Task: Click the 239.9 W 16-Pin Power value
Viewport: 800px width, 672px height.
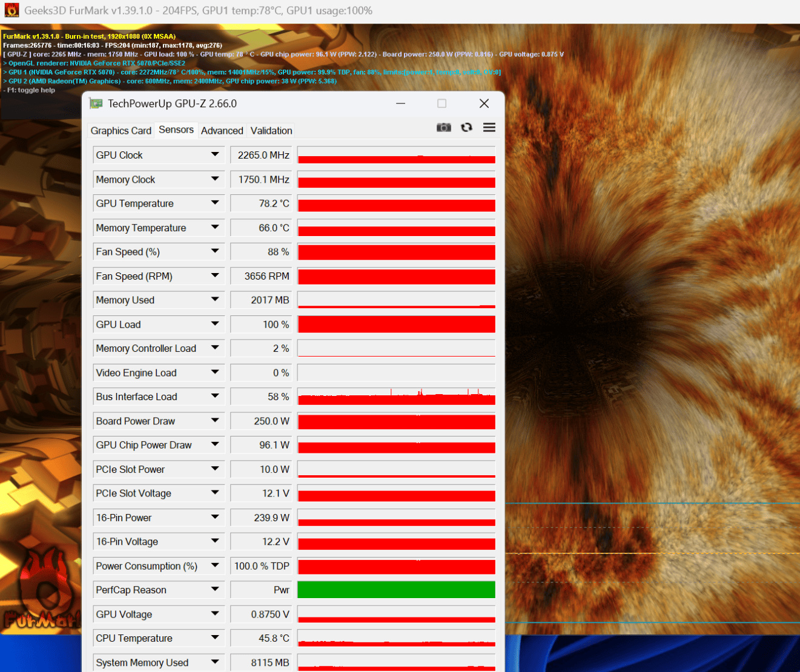Action: (261, 518)
